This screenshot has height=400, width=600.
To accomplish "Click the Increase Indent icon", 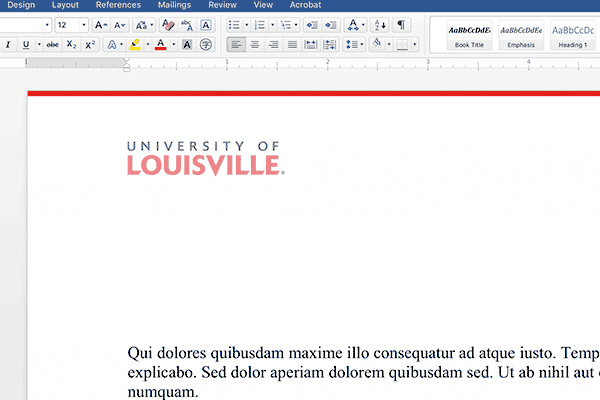I will coord(330,25).
